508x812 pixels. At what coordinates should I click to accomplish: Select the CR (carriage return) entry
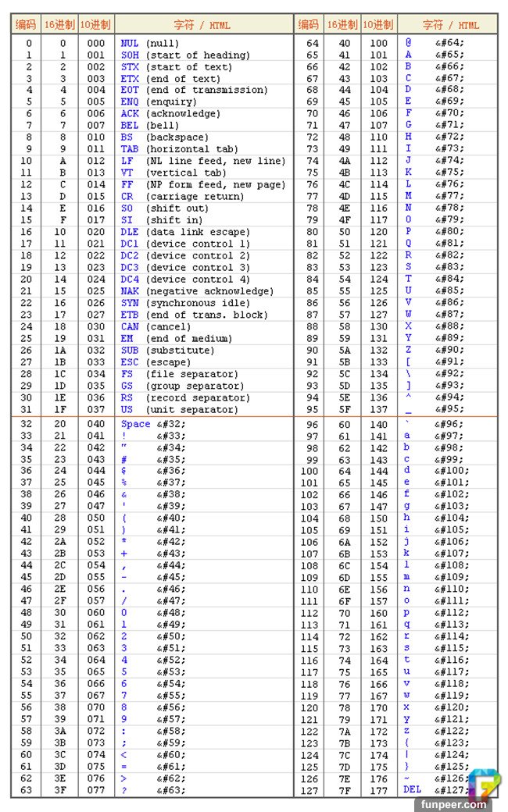coord(183,197)
